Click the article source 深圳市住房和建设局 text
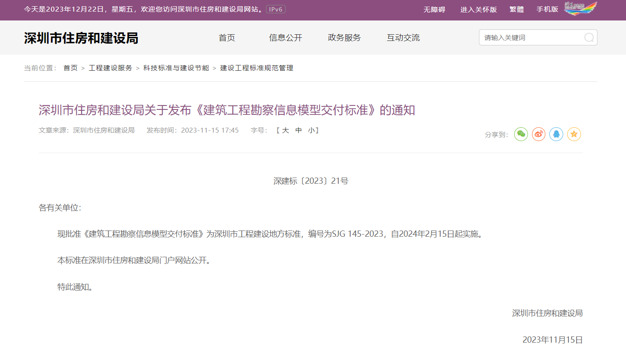The width and height of the screenshot is (626, 364). pyautogui.click(x=104, y=130)
